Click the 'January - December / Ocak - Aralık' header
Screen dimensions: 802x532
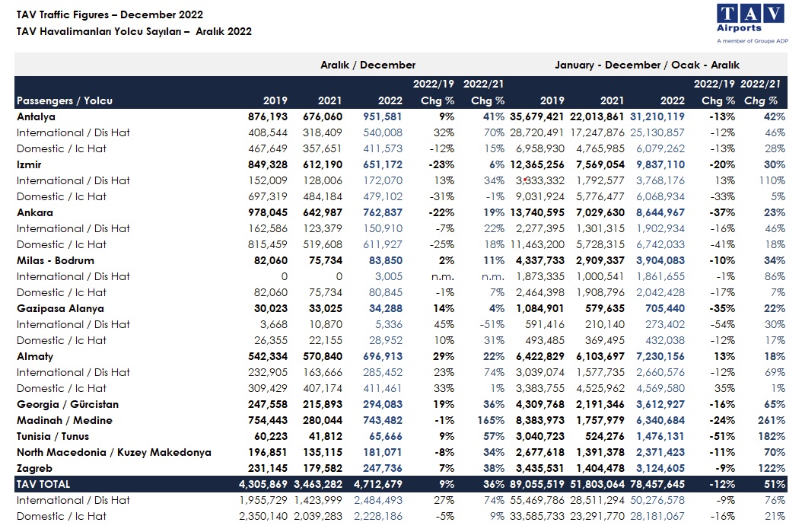[x=647, y=65]
